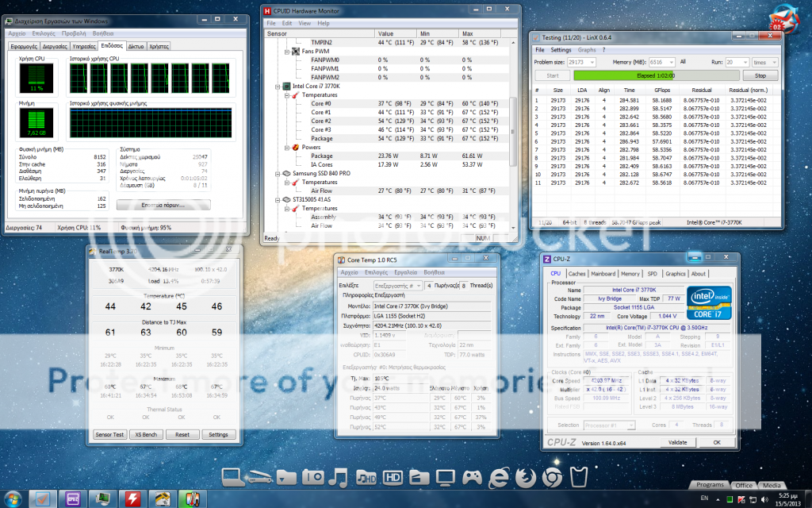The width and height of the screenshot is (812, 508).
Task: Click the Intel Core i7 logo in CPU-Z
Action: coord(708,300)
